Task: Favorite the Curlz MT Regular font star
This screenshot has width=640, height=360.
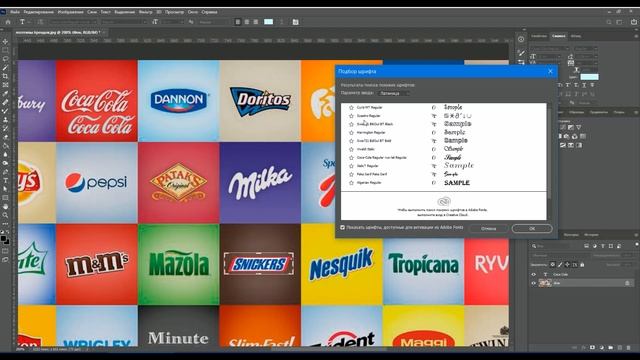Action: coord(351,107)
